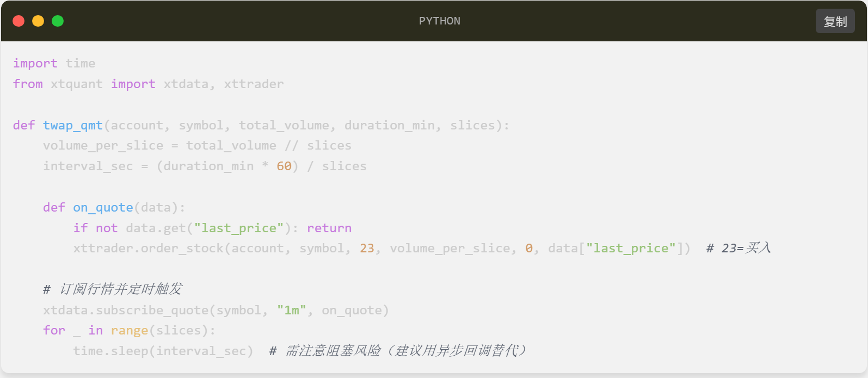Click the yellow dot in header
The image size is (868, 378).
(38, 21)
